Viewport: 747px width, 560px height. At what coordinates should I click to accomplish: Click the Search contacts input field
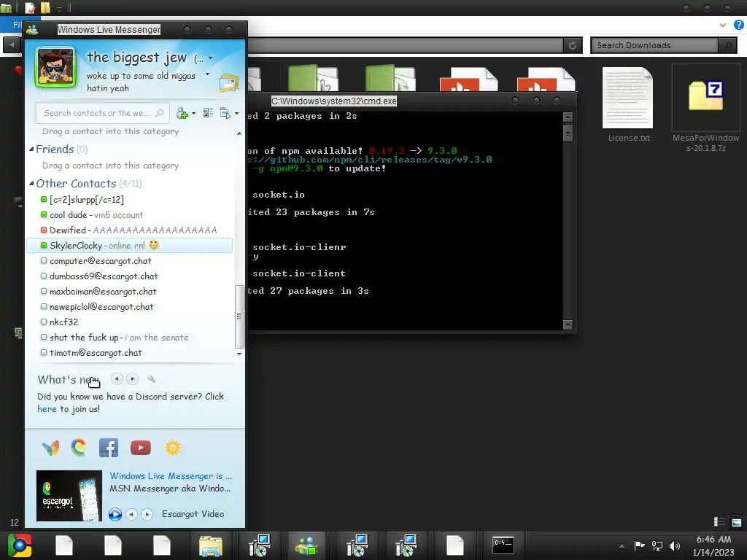pyautogui.click(x=102, y=113)
